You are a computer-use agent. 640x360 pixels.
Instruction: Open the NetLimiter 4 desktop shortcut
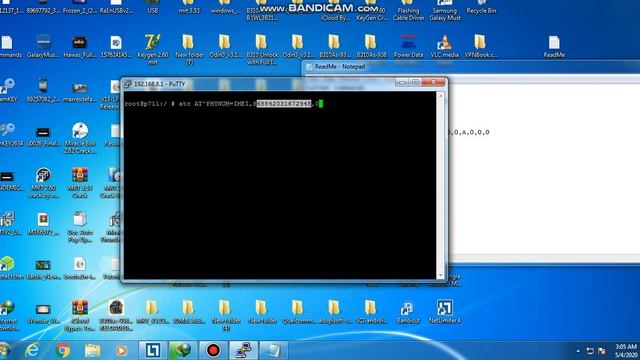[x=444, y=312]
